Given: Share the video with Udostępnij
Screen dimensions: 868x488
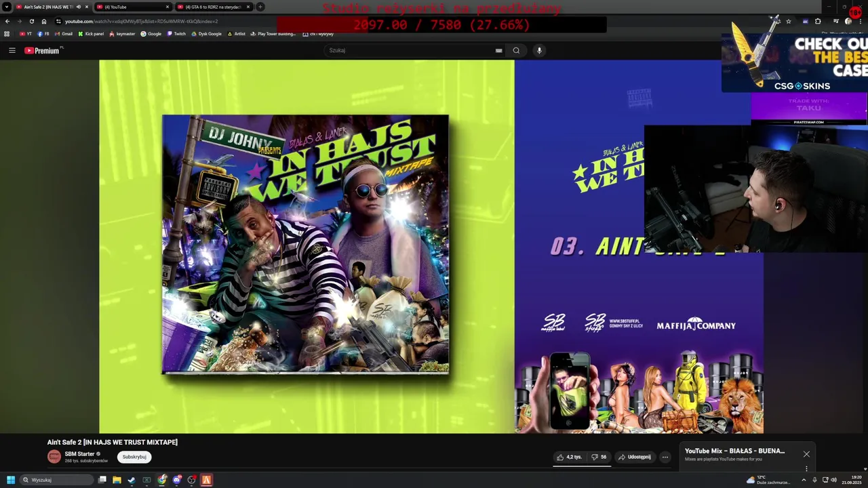Looking at the screenshot, I should [635, 457].
